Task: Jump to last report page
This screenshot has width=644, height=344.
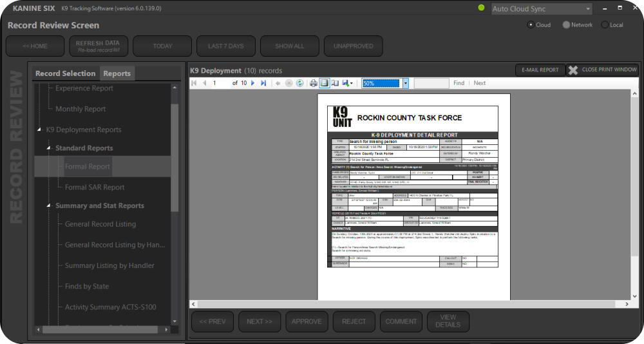Action: point(263,83)
